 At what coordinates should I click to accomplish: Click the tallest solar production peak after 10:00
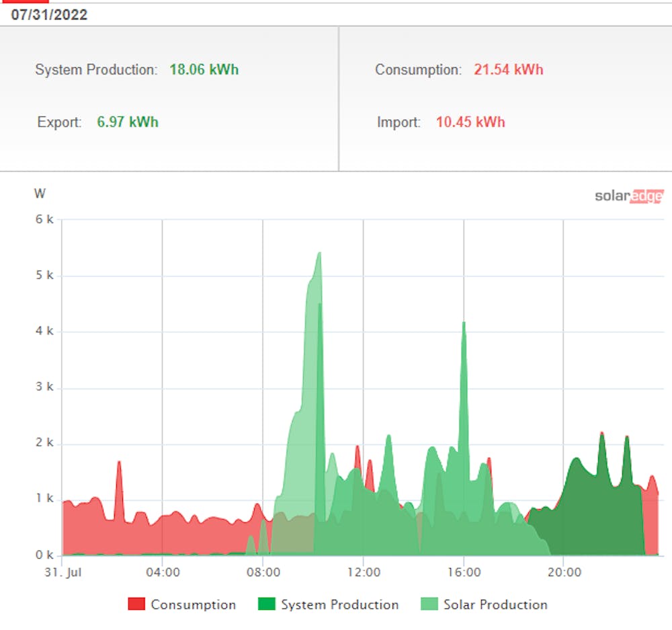click(319, 254)
